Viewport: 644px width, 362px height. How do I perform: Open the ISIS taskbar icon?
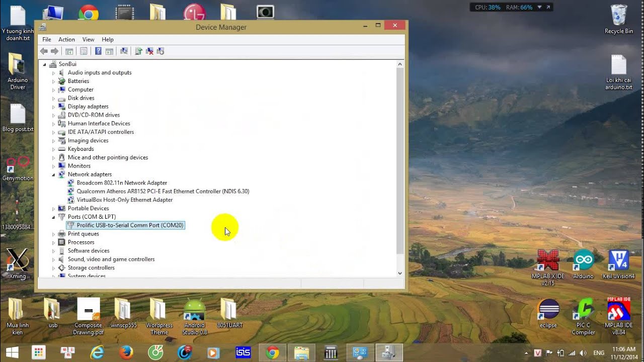pos(243,353)
